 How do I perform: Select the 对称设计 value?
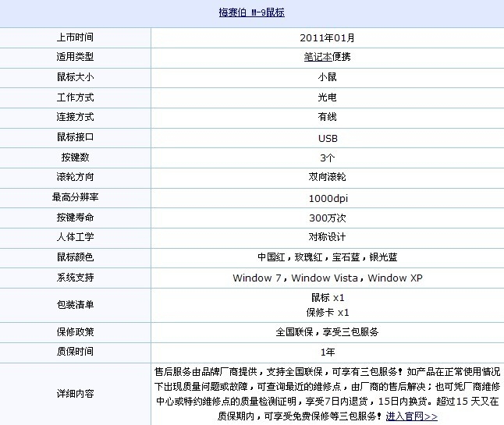(x=327, y=237)
